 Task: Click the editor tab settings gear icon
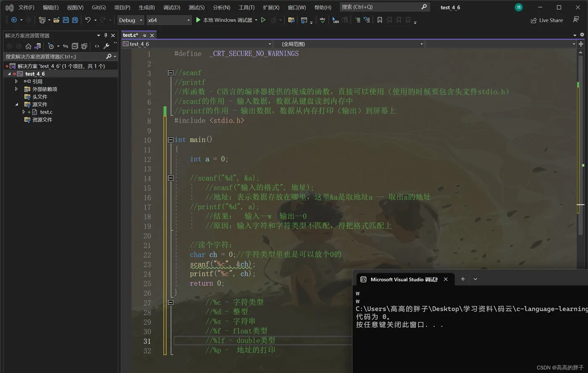coord(582,35)
